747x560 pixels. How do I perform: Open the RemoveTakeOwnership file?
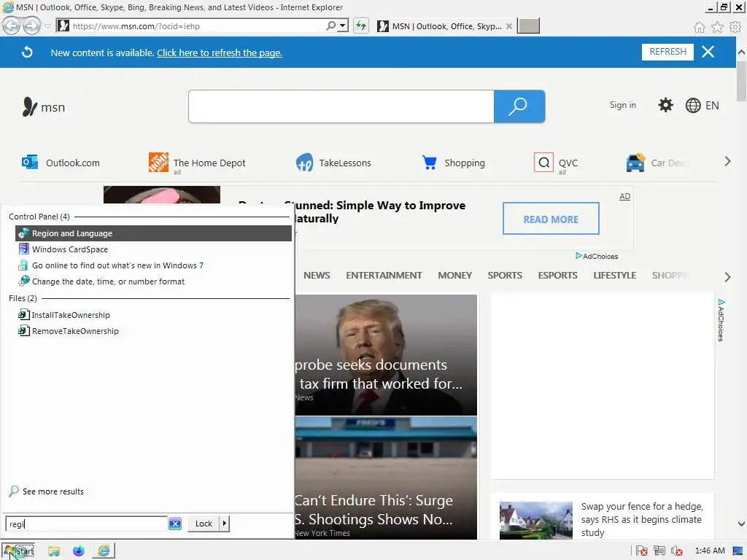click(153, 331)
